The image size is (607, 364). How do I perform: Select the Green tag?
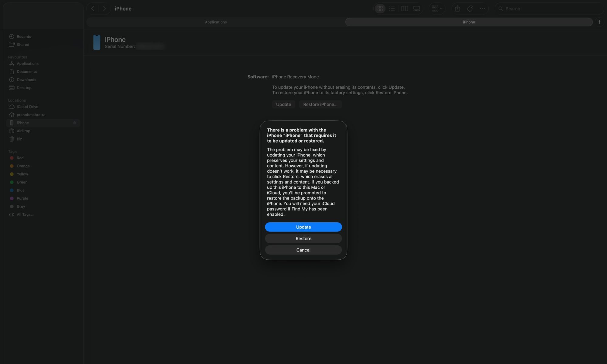pyautogui.click(x=43, y=182)
